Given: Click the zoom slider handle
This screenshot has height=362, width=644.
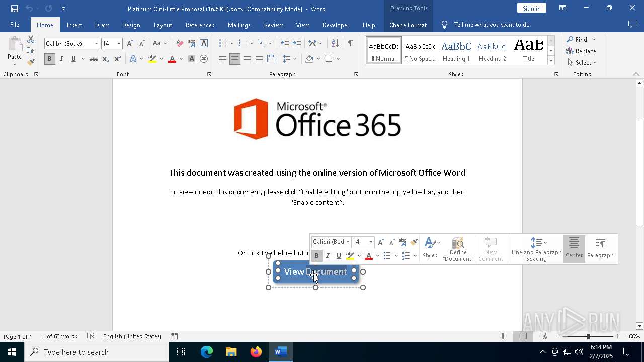Looking at the screenshot, I should pos(588,336).
